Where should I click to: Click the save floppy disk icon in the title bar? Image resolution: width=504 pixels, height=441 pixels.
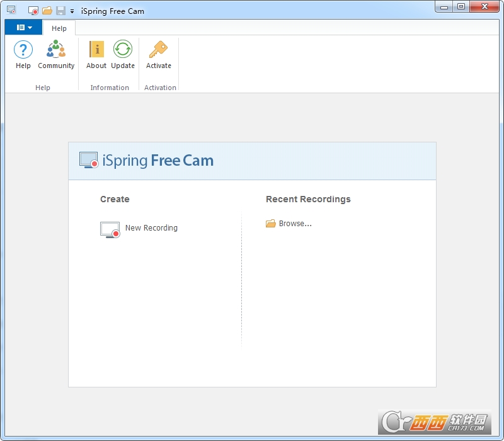pyautogui.click(x=60, y=11)
